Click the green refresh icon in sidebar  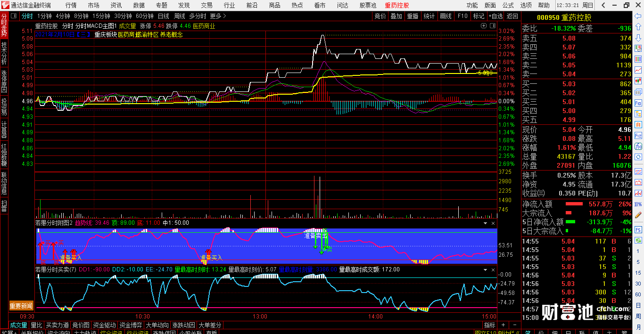click(x=638, y=240)
